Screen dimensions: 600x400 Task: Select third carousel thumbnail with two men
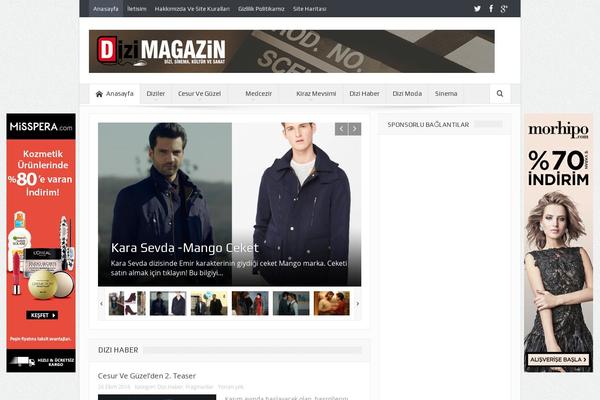pyautogui.click(x=209, y=304)
